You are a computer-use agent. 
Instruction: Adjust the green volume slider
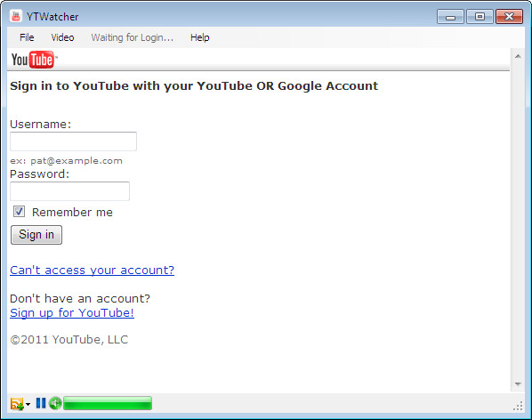click(x=108, y=403)
